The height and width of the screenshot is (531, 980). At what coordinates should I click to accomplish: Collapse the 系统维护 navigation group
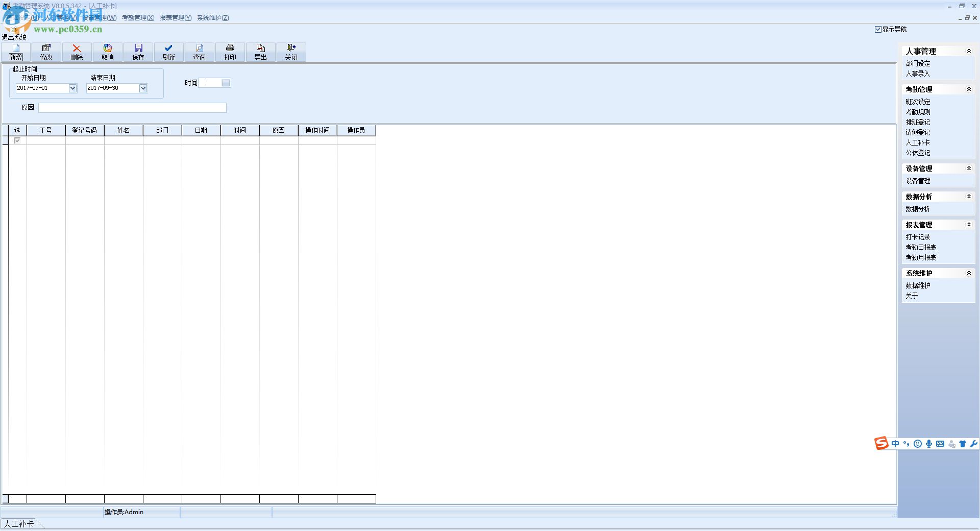969,273
